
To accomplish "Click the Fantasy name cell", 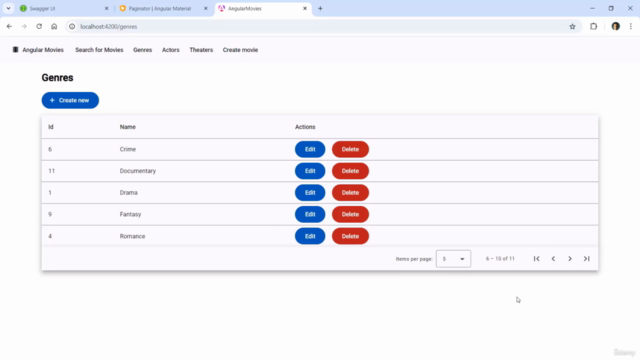I will pyautogui.click(x=130, y=214).
